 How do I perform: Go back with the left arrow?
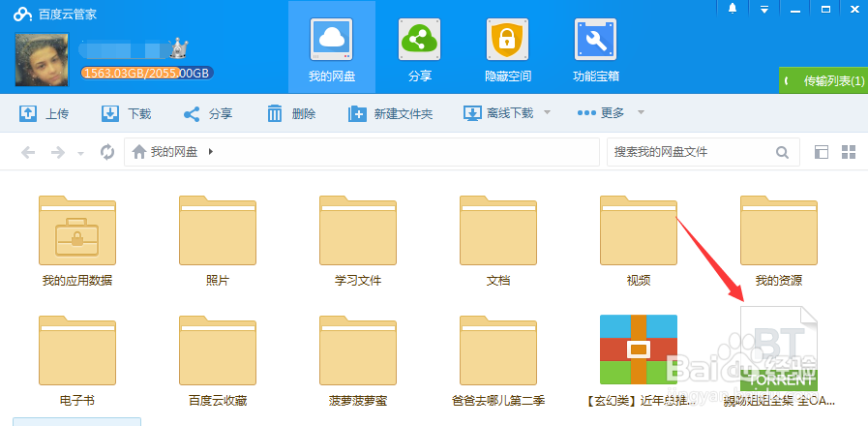(28, 152)
